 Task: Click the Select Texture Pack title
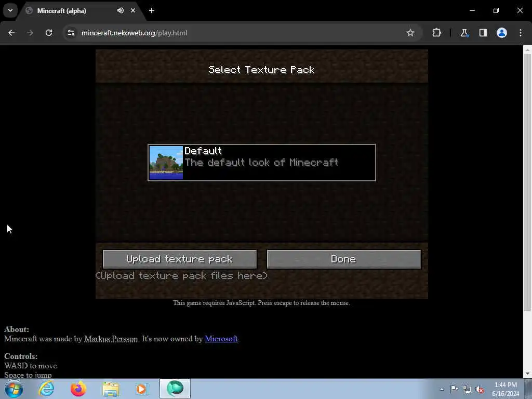tap(261, 70)
